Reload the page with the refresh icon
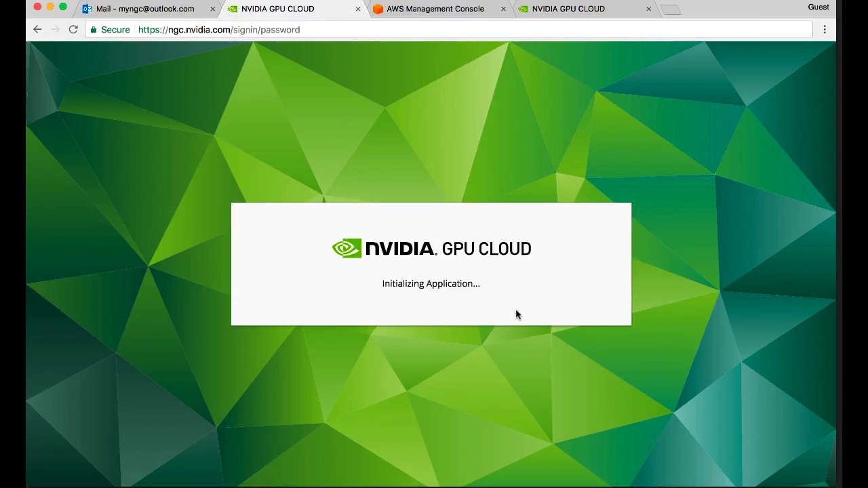Viewport: 868px width, 488px height. 73,30
